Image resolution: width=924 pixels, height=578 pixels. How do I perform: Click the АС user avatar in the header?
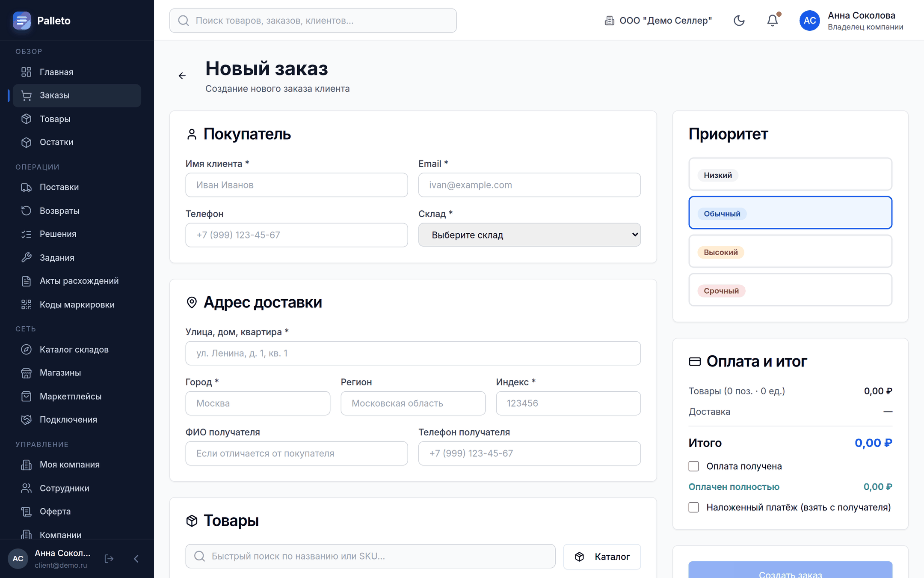click(x=810, y=21)
